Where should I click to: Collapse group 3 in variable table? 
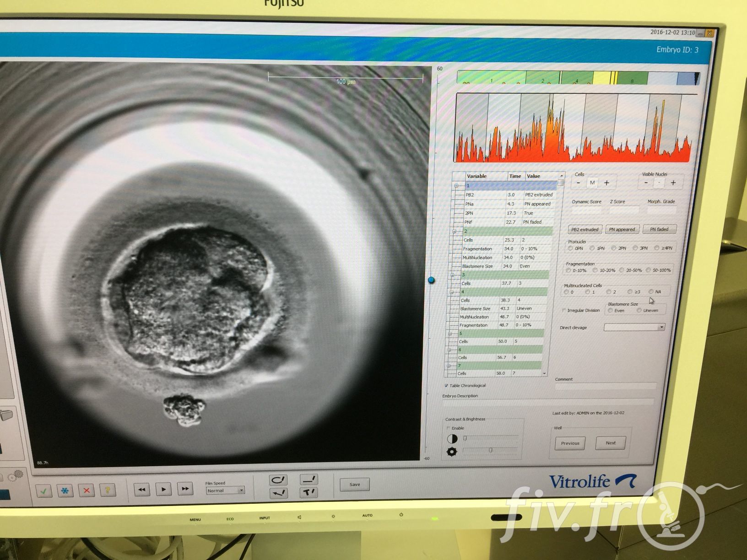pyautogui.click(x=453, y=275)
